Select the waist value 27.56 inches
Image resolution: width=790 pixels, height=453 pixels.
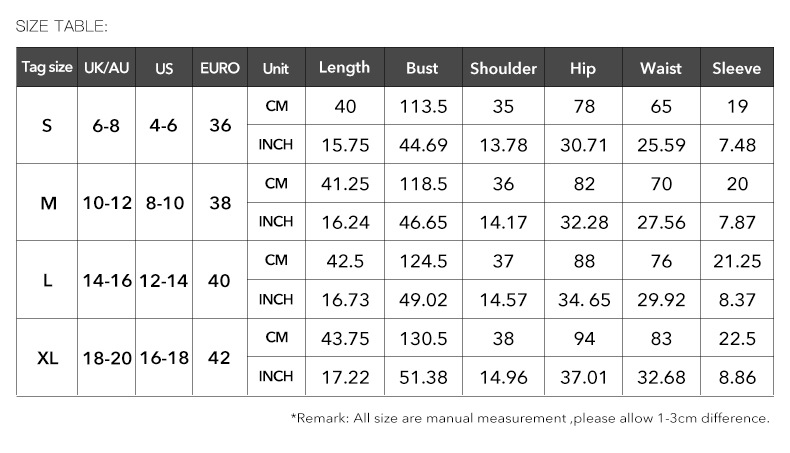(x=661, y=222)
